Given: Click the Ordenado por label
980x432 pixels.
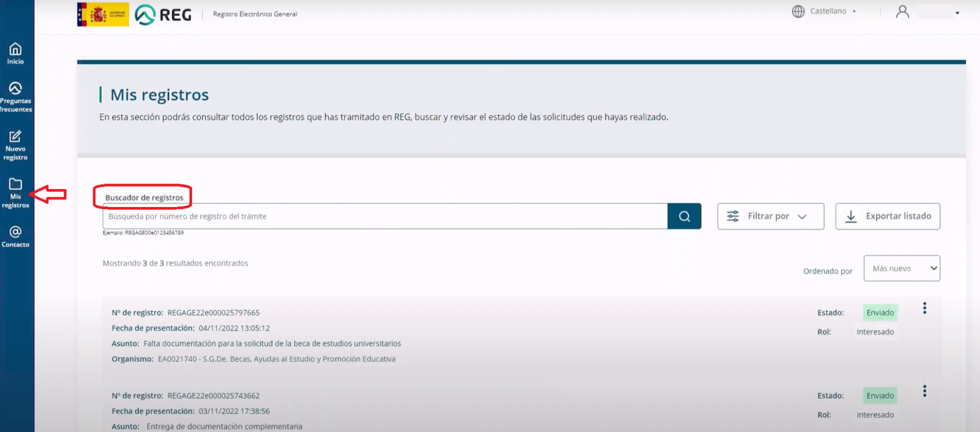Looking at the screenshot, I should point(828,271).
